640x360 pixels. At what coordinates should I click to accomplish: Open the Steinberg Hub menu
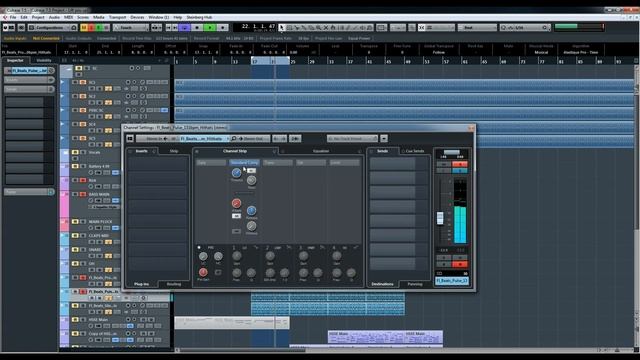tap(199, 18)
